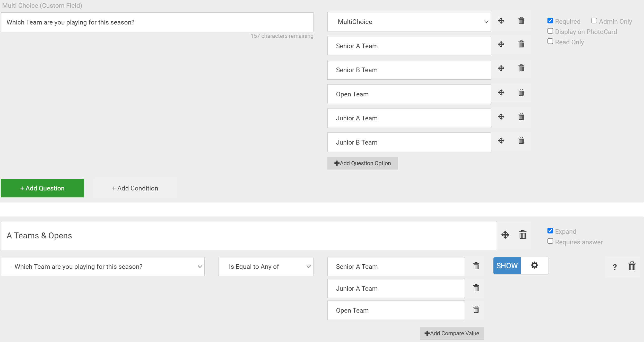Click move handle for A Teams & Opens section
The width and height of the screenshot is (644, 342).
(x=505, y=235)
